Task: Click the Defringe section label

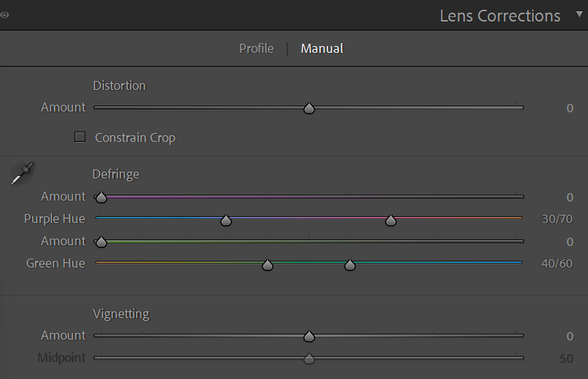Action: pyautogui.click(x=116, y=175)
